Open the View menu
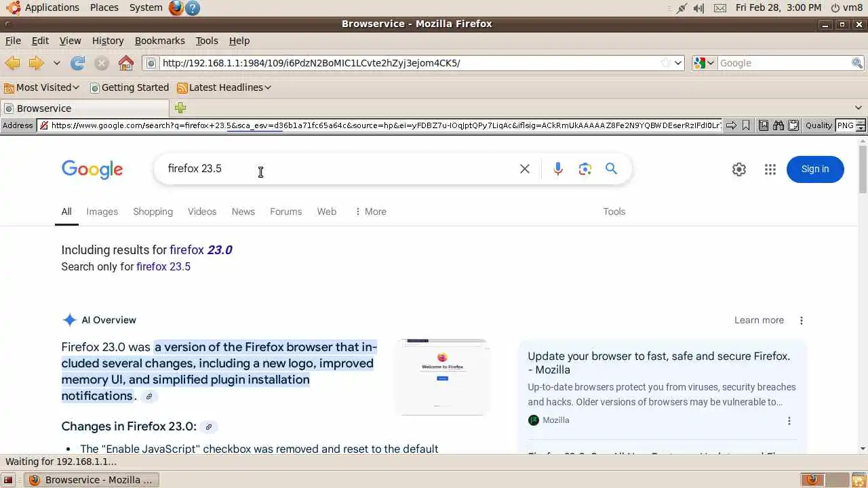Image resolution: width=868 pixels, height=488 pixels. point(70,41)
